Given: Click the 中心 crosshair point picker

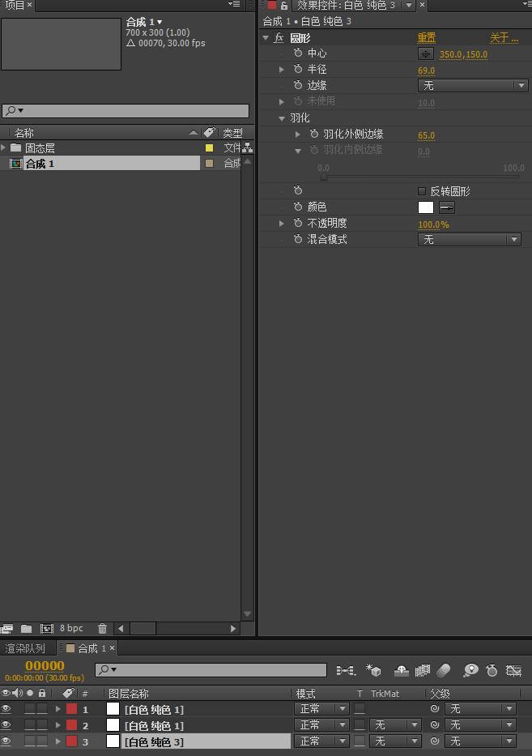Looking at the screenshot, I should pos(425,54).
